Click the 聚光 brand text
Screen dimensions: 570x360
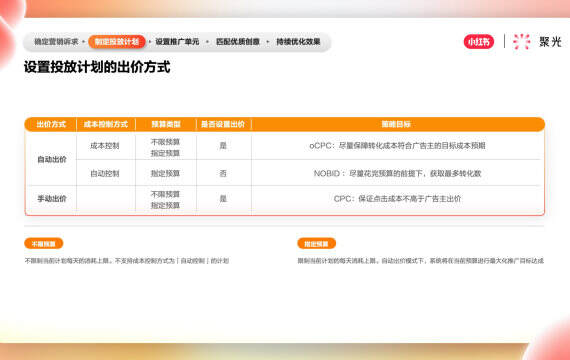tap(550, 42)
